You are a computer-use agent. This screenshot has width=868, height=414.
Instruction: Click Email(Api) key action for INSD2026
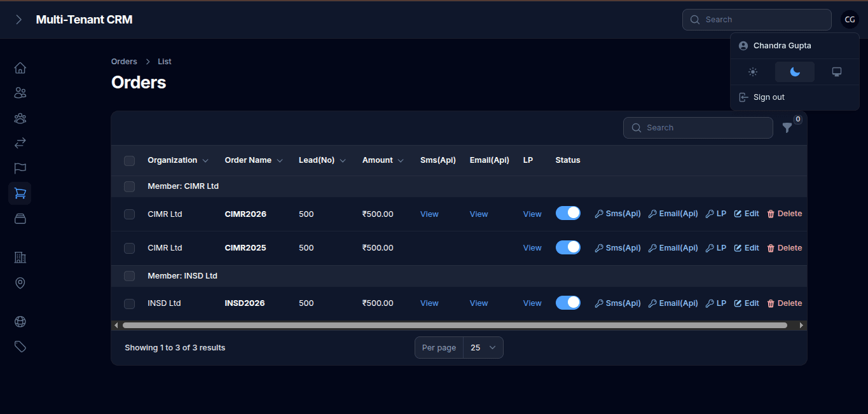coord(673,303)
